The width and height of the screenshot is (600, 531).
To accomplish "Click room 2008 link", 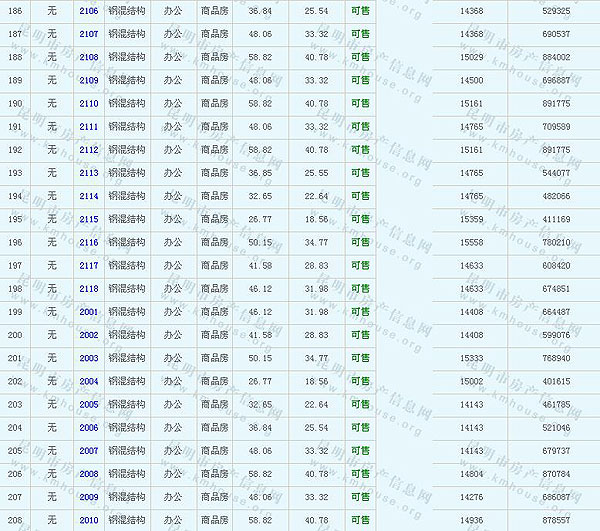I will click(x=89, y=474).
